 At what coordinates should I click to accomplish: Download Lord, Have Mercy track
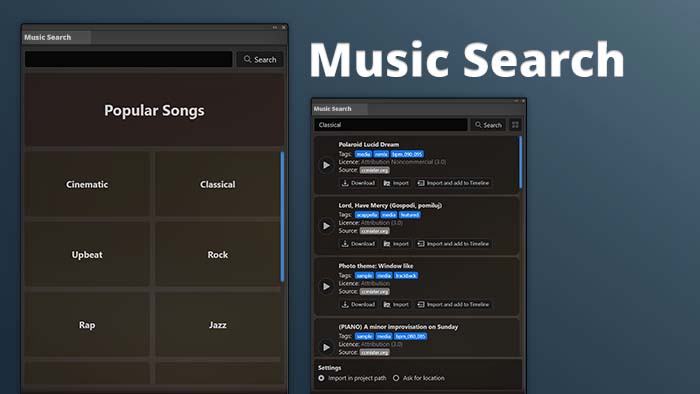(x=358, y=244)
